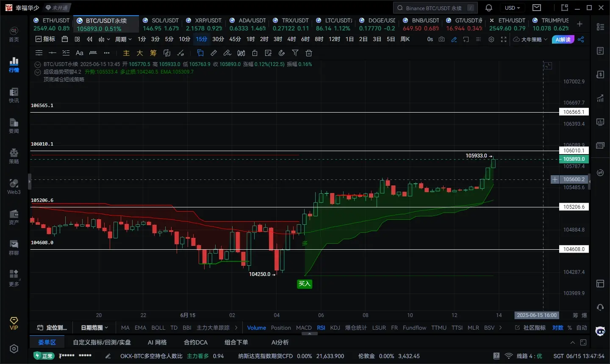Open VIP diamond icon
Viewport: 610px width, 364px height.
[x=14, y=323]
